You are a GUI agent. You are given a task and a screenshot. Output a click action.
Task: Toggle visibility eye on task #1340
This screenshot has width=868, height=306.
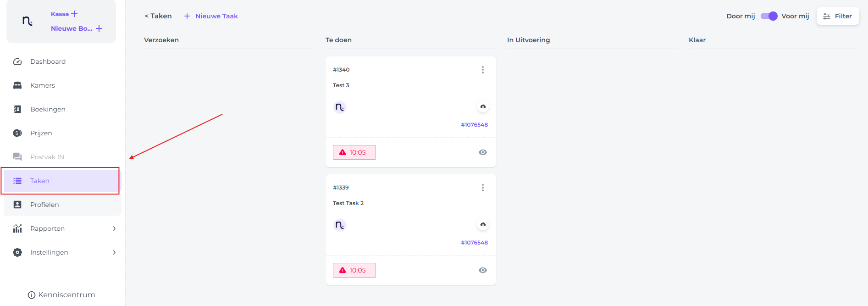[483, 152]
